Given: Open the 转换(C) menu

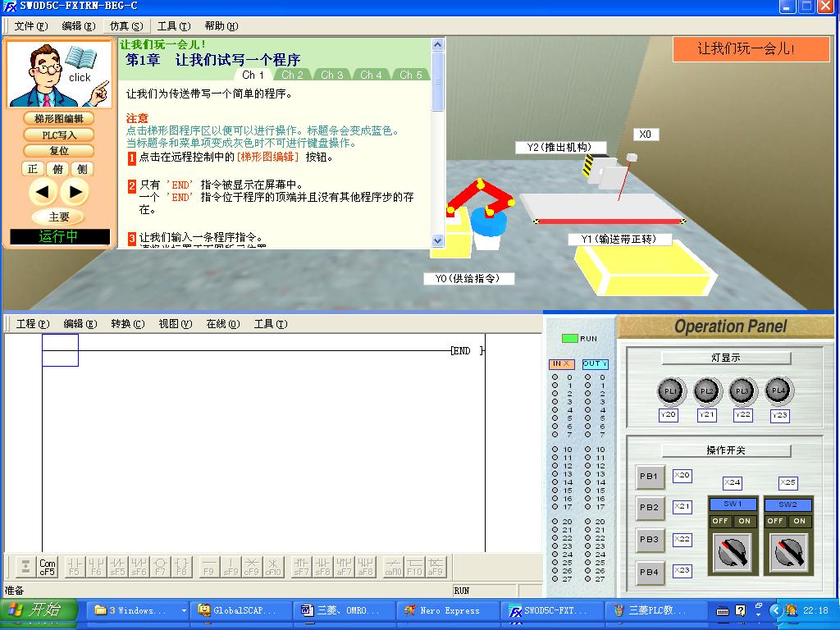Looking at the screenshot, I should coord(127,324).
